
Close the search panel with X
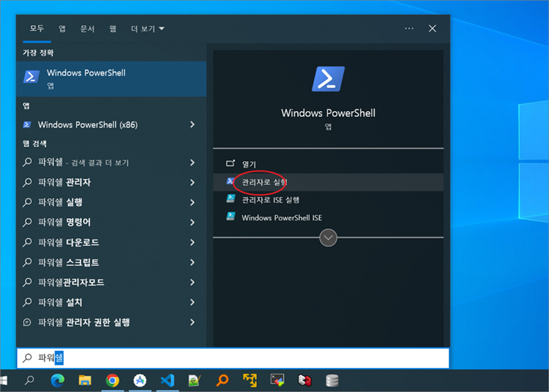click(x=432, y=28)
